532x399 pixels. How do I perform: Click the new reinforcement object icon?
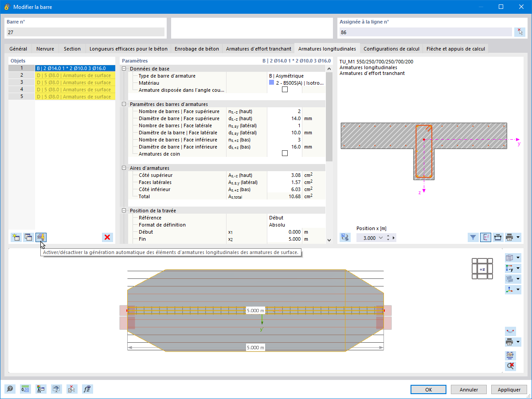point(16,237)
